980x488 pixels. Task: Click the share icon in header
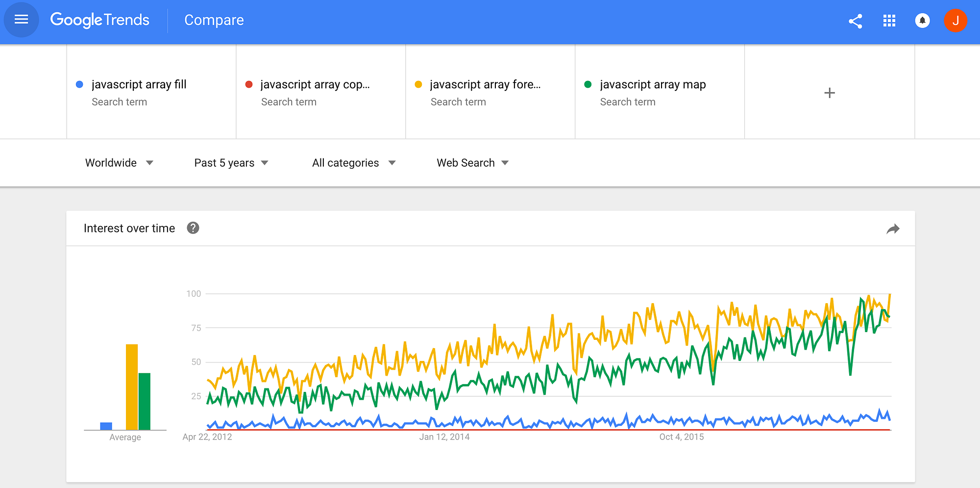[856, 21]
